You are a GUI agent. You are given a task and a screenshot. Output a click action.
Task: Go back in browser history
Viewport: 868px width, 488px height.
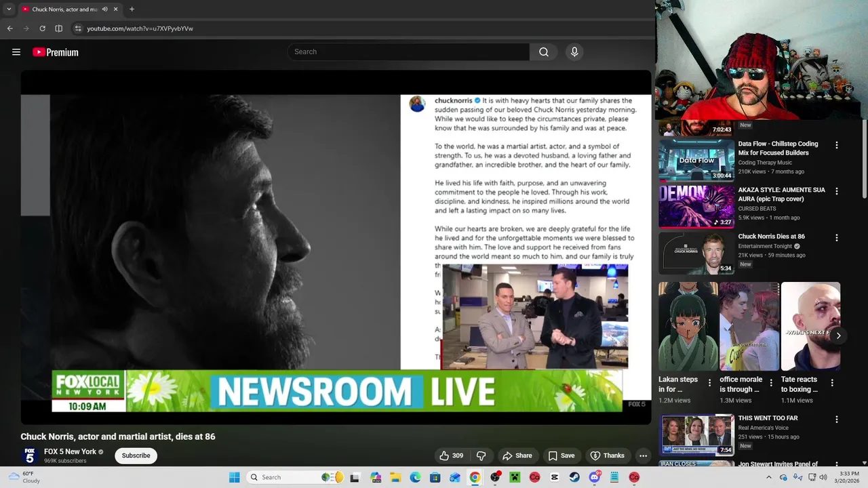pos(9,28)
